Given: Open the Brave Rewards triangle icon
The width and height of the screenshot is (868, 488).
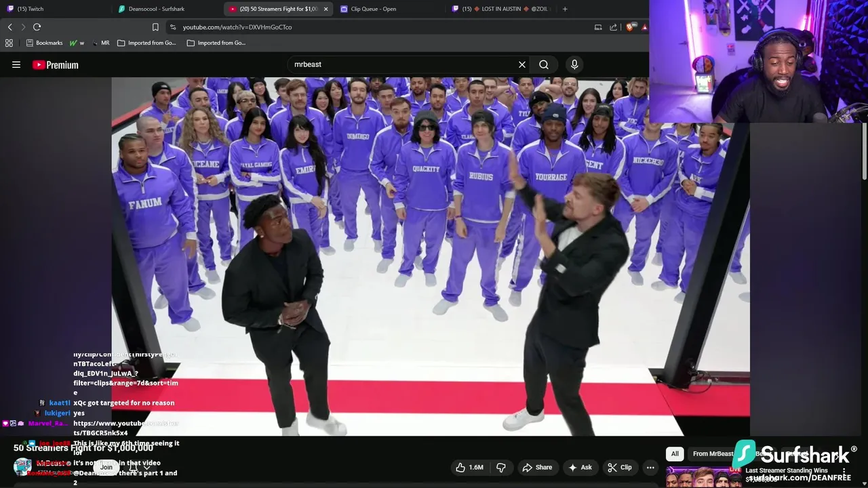Looking at the screenshot, I should (644, 27).
